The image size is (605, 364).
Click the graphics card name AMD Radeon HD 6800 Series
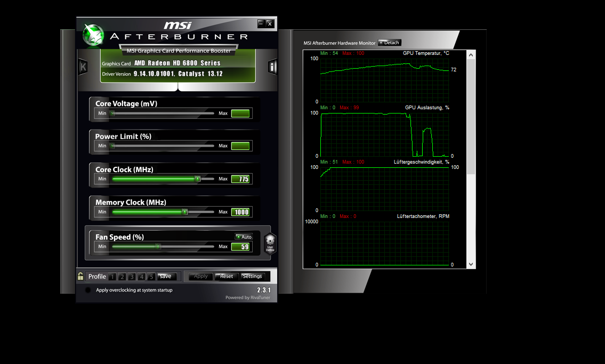click(x=178, y=63)
